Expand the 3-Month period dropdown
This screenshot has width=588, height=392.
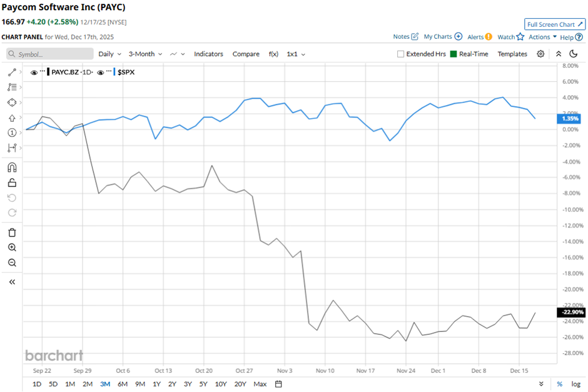pos(145,54)
